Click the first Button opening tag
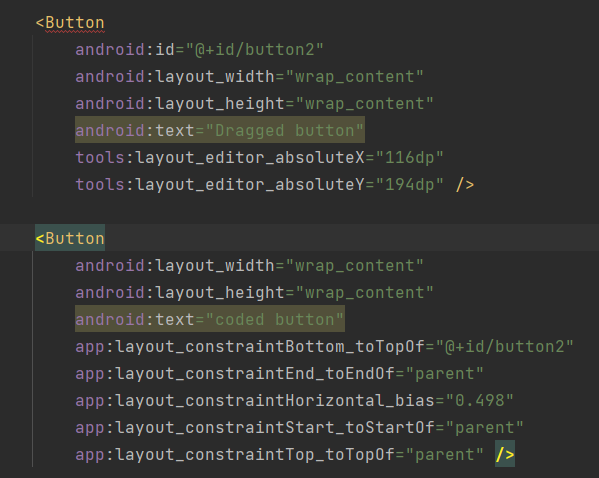Image resolution: width=599 pixels, height=478 pixels. coord(70,23)
